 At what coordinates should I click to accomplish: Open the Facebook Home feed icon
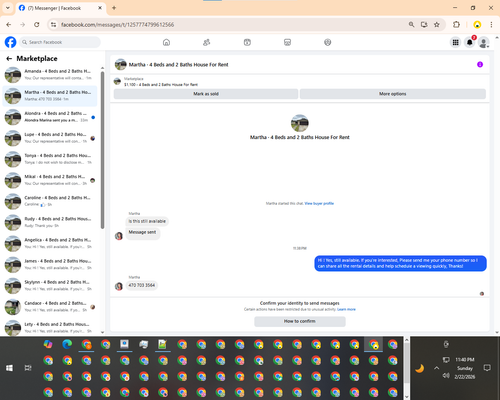(166, 42)
